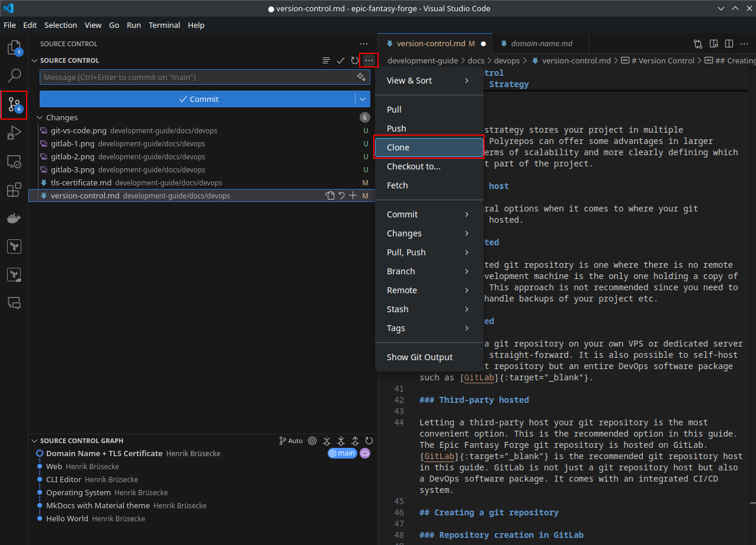Click the commit message input field
756x545 pixels.
point(198,77)
